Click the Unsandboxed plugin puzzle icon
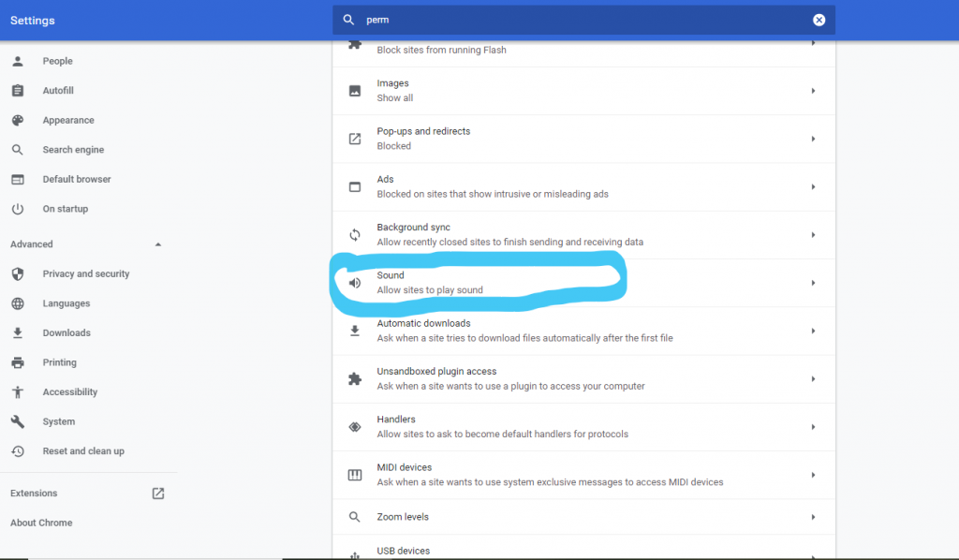This screenshot has height=560, width=959. coord(355,378)
